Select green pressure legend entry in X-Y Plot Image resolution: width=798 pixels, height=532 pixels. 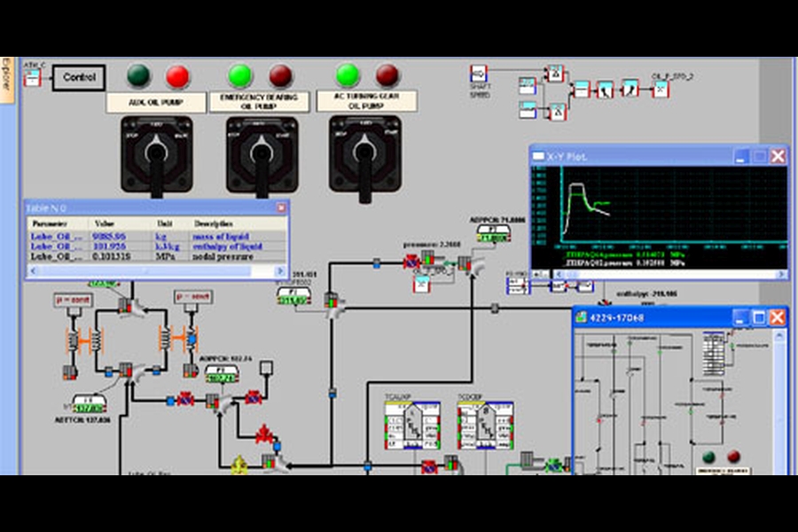click(x=625, y=254)
